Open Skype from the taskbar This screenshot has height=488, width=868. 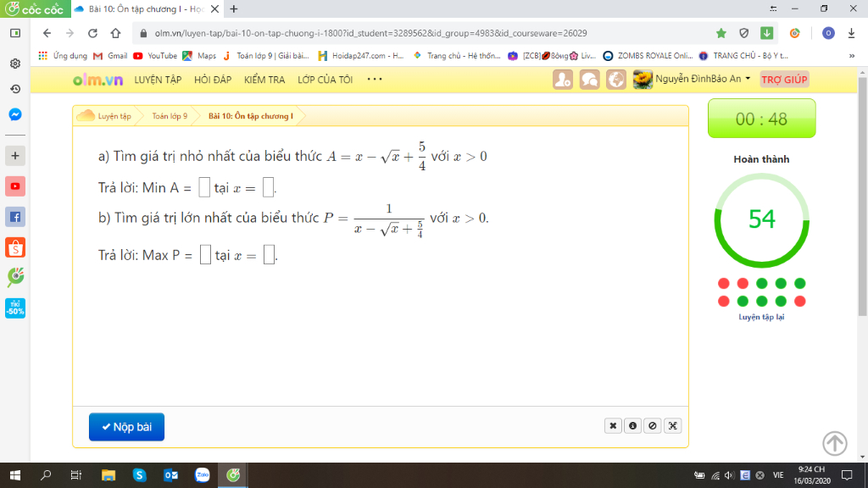tap(140, 475)
